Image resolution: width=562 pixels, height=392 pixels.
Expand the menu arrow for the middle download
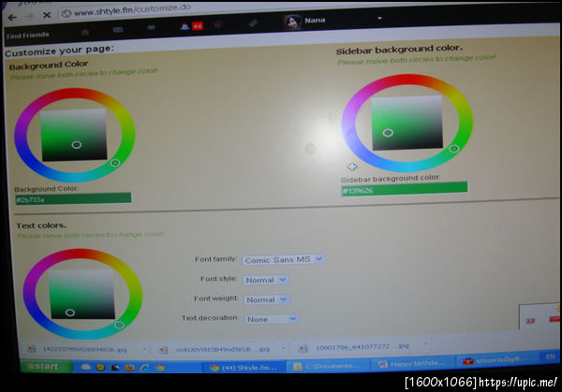pos(283,347)
